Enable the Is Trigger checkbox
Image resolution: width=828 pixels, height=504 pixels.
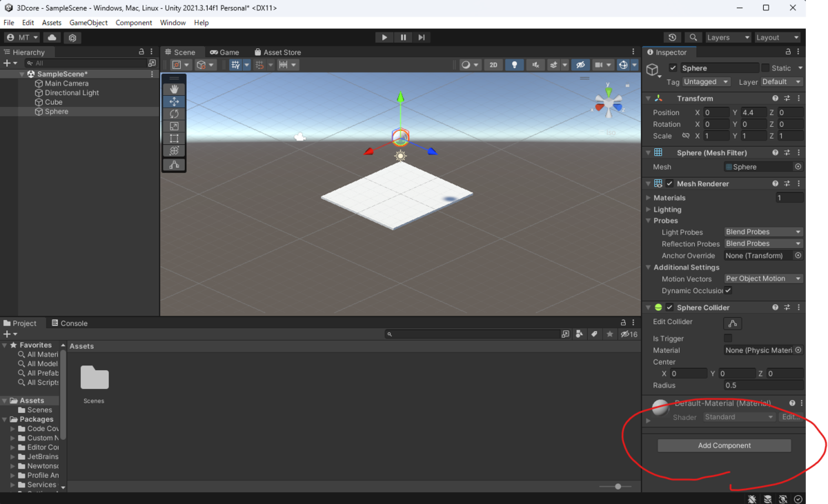coord(728,339)
